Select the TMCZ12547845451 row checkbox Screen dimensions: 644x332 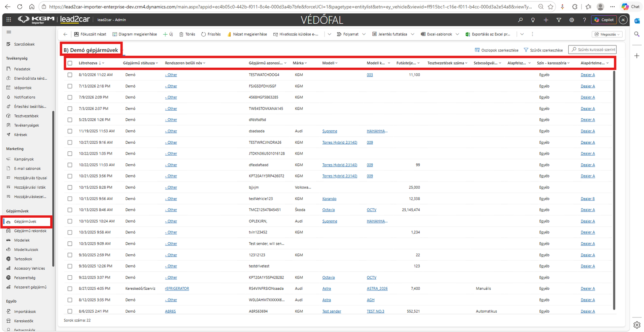tap(70, 210)
